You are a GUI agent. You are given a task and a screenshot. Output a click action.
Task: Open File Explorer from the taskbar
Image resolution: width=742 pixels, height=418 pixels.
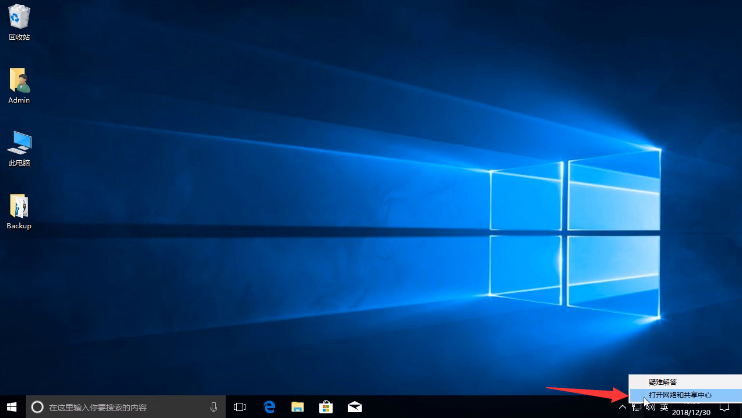click(x=297, y=407)
